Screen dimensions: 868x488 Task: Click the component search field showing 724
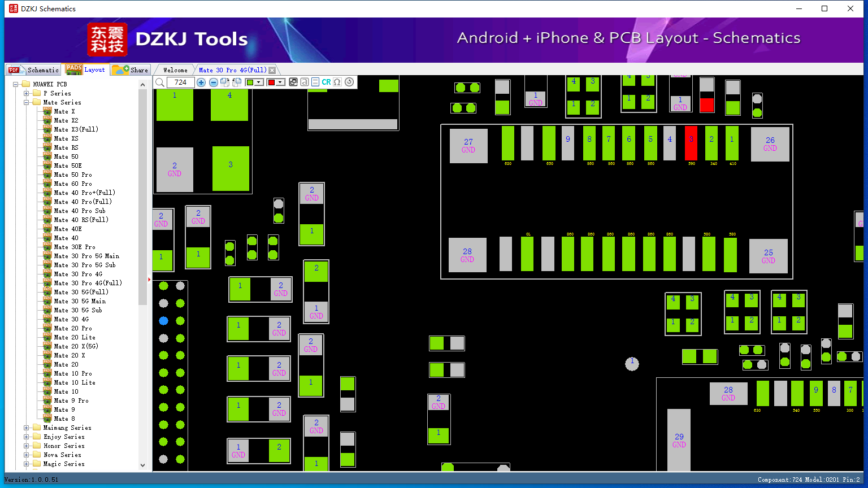[x=181, y=82]
